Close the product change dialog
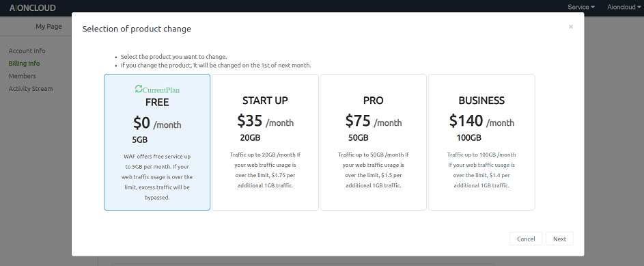The height and width of the screenshot is (266, 644). [x=571, y=27]
